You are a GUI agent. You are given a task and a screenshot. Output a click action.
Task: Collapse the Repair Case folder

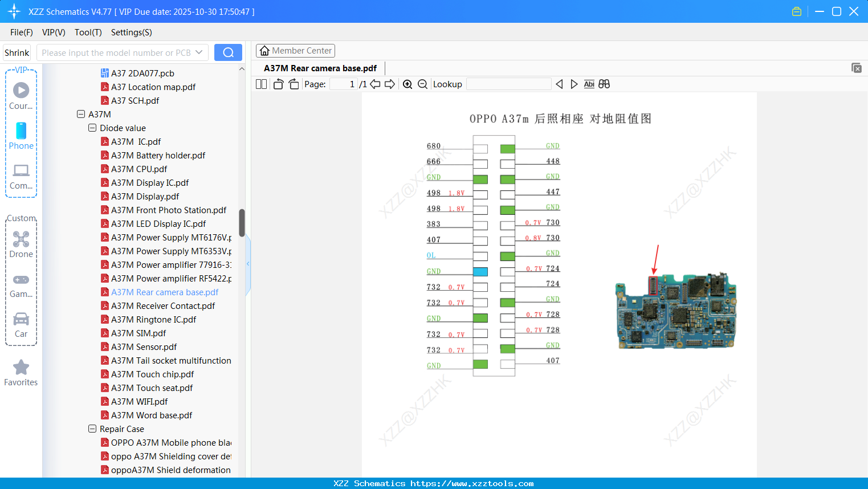coord(92,429)
